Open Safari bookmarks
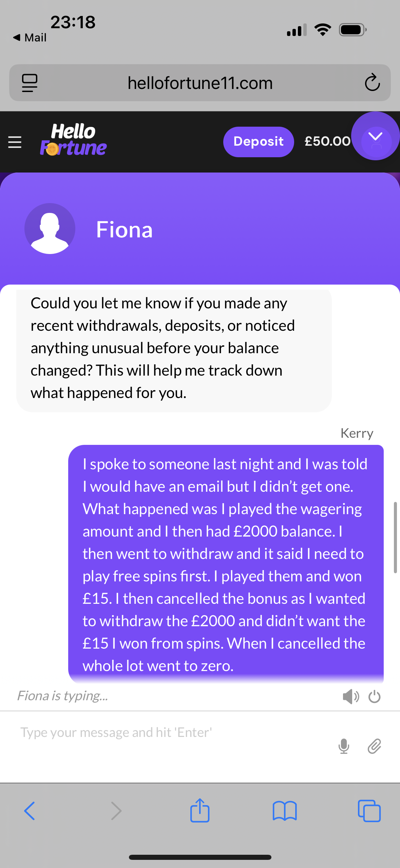The image size is (400, 868). [x=285, y=811]
